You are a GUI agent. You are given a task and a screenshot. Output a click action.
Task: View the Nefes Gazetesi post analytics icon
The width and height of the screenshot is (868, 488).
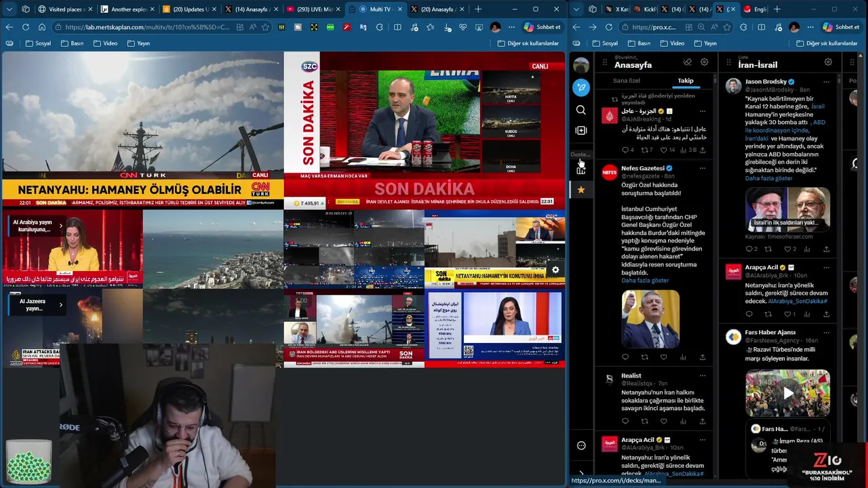[x=683, y=357]
